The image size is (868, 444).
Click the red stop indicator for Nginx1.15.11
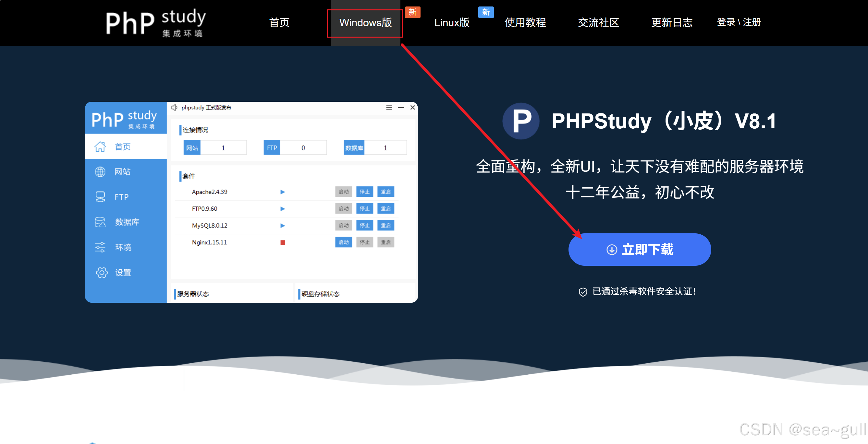pos(283,242)
